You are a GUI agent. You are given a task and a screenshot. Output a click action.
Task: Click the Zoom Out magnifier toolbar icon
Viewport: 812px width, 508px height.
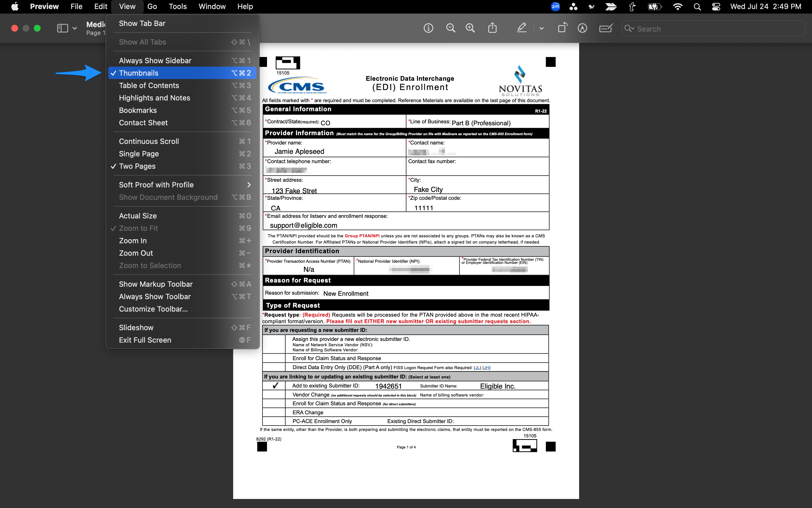(x=450, y=28)
